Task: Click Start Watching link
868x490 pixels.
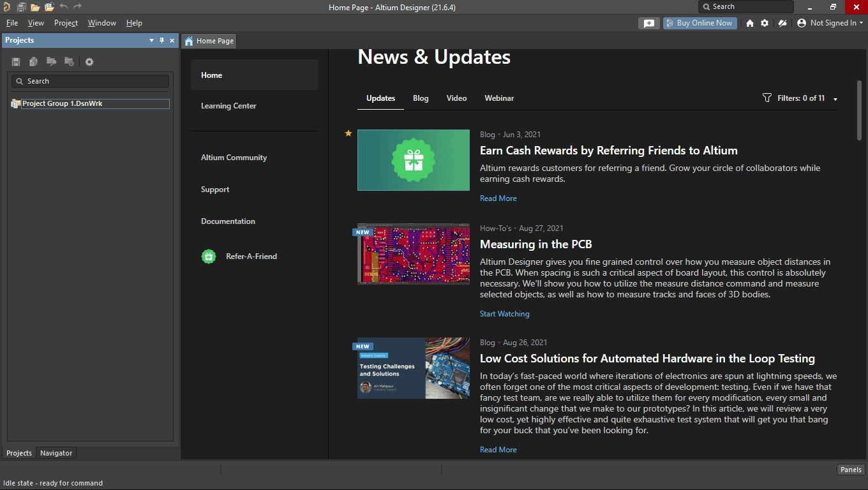Action: [x=505, y=314]
